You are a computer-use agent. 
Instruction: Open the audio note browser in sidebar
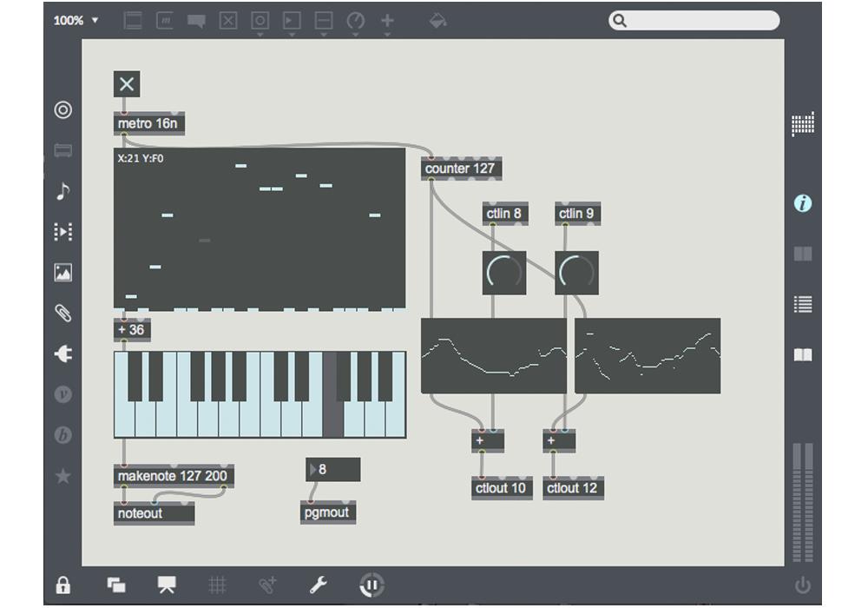(63, 191)
